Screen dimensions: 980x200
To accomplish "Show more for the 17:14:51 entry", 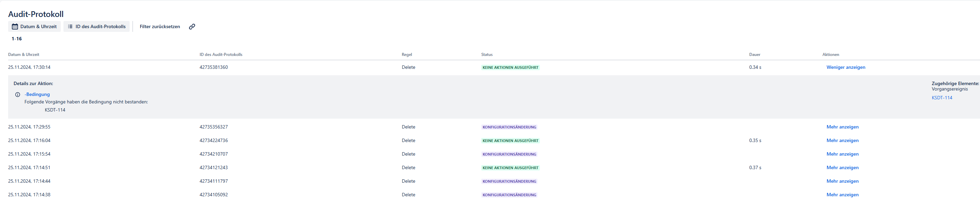I will [x=842, y=168].
